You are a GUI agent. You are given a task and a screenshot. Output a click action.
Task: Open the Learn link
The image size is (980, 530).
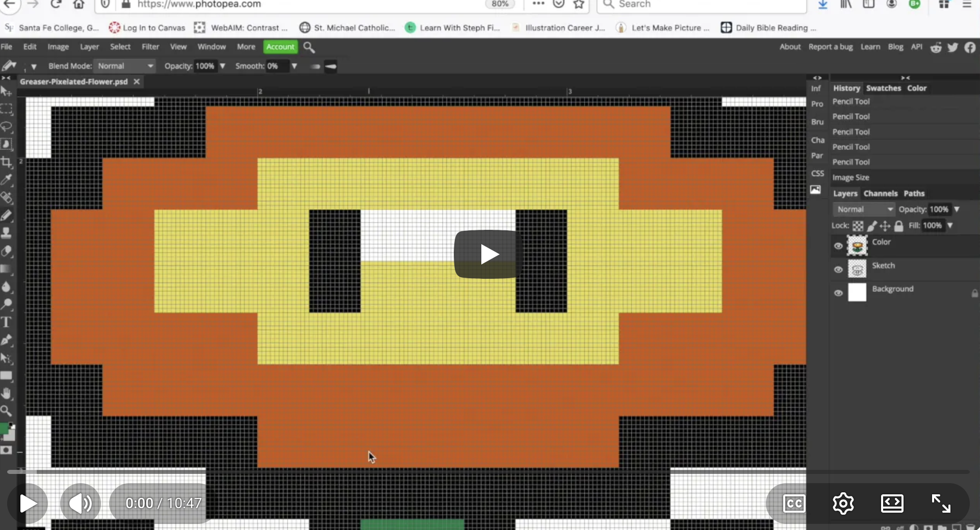pyautogui.click(x=870, y=47)
